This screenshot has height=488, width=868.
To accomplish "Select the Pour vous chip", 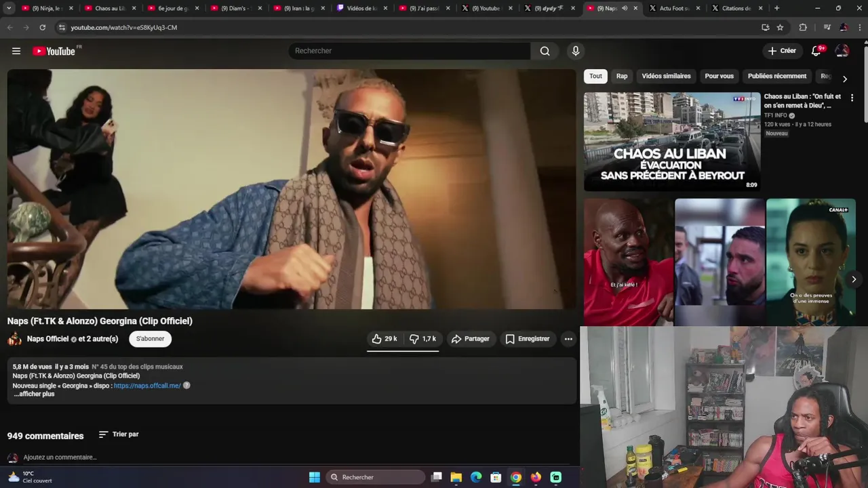I will pyautogui.click(x=719, y=76).
